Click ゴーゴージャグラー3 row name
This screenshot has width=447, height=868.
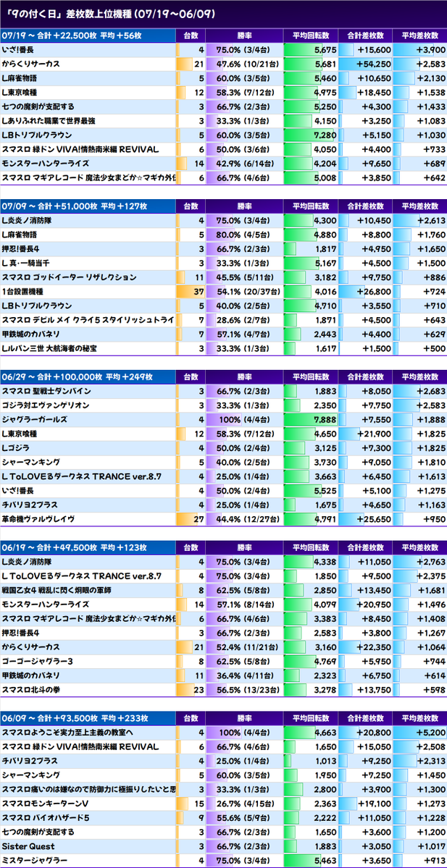pos(38,661)
